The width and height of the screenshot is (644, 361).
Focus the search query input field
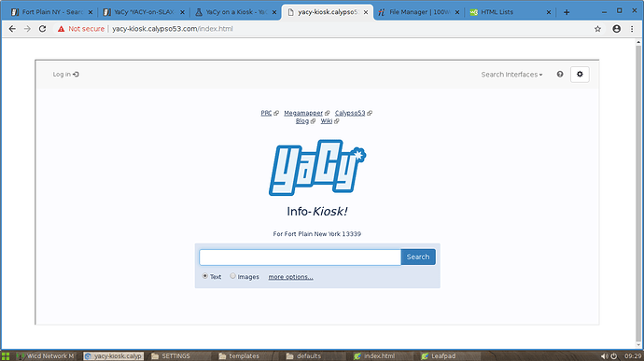point(300,257)
